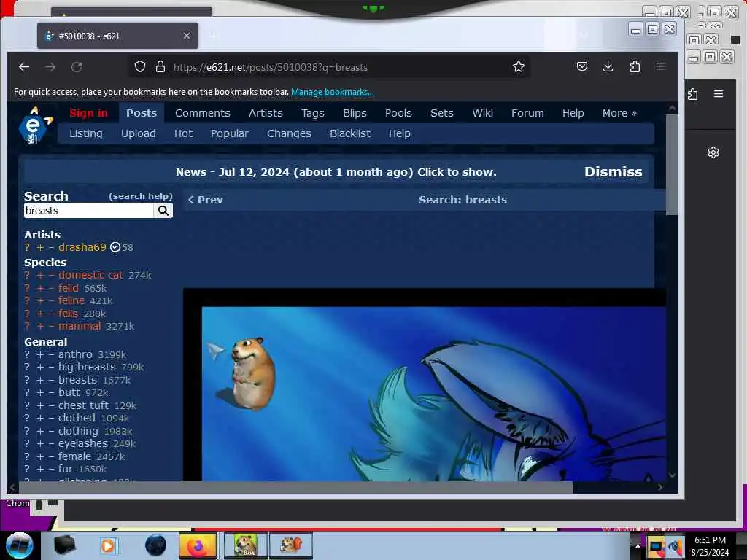
Task: Show the news by clicking the Jul 12 banner
Action: tap(336, 172)
